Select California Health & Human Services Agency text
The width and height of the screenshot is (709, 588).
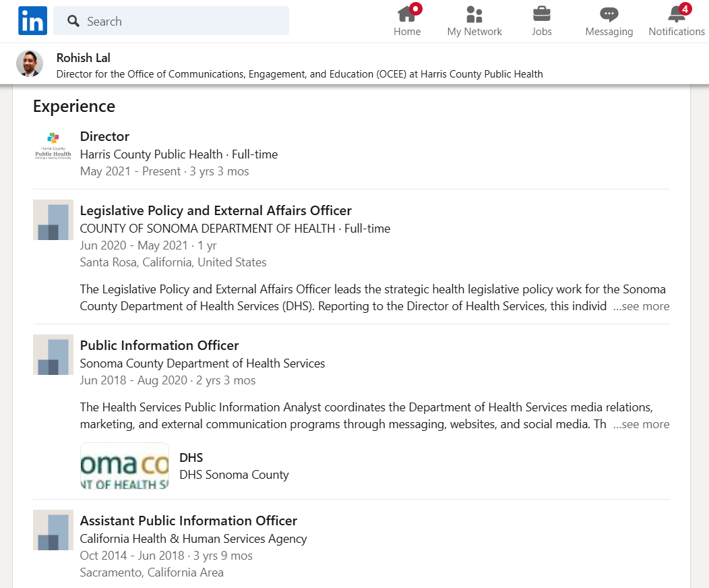(193, 539)
